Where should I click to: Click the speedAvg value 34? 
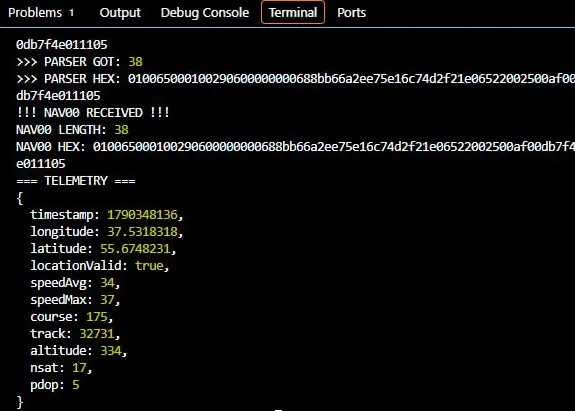pyautogui.click(x=107, y=283)
